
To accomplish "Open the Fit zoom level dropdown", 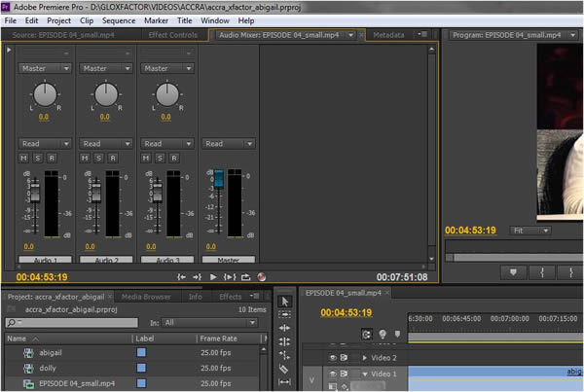I will click(530, 231).
